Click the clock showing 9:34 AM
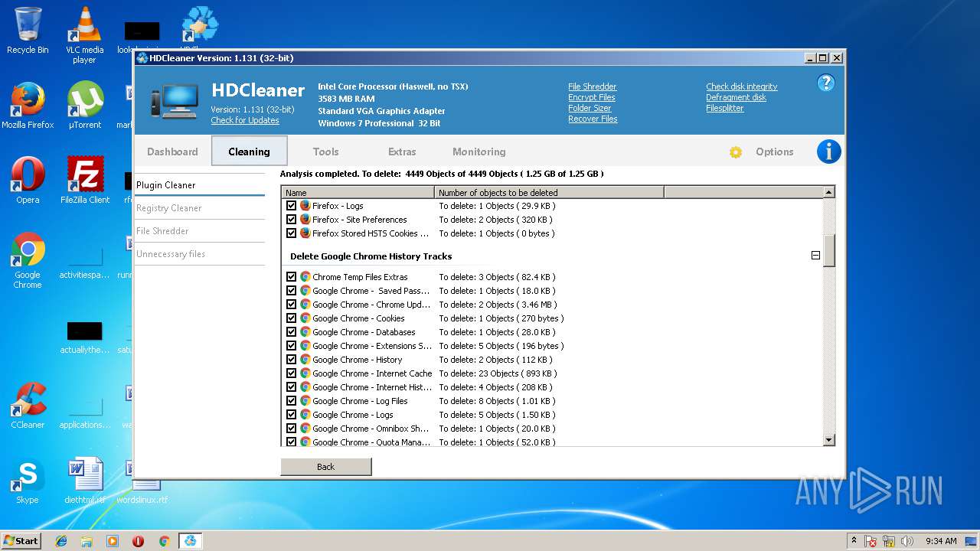The image size is (980, 551). pyautogui.click(x=941, y=541)
